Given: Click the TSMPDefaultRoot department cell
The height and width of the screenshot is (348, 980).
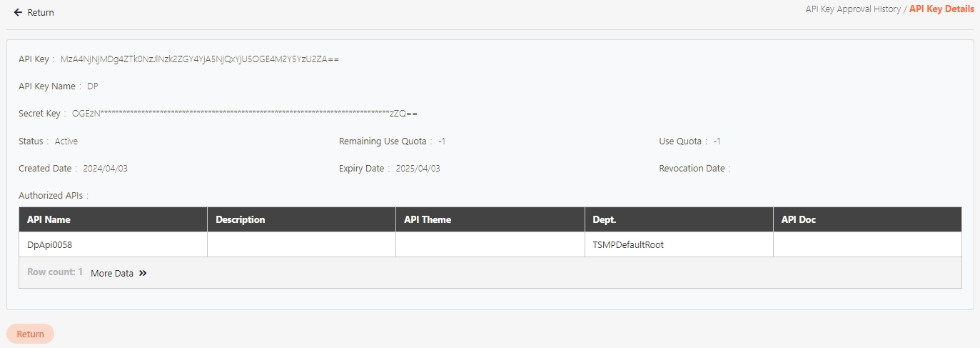Looking at the screenshot, I should pyautogui.click(x=628, y=244).
